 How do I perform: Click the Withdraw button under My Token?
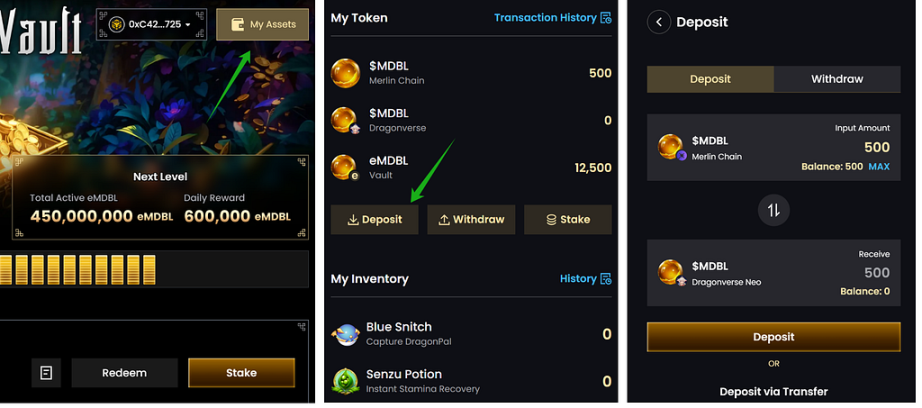(x=471, y=219)
